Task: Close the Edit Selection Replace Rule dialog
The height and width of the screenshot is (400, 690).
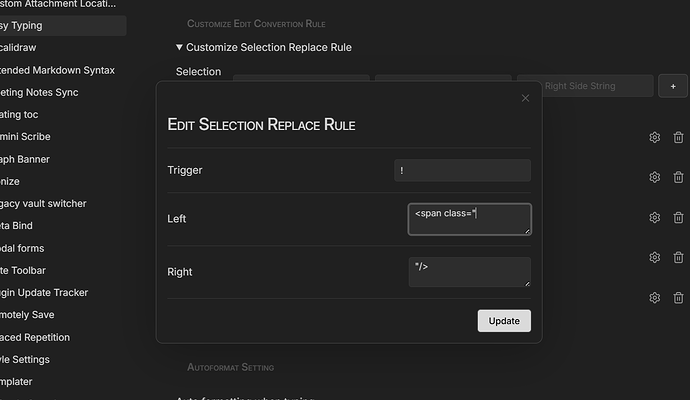Action: [525, 98]
